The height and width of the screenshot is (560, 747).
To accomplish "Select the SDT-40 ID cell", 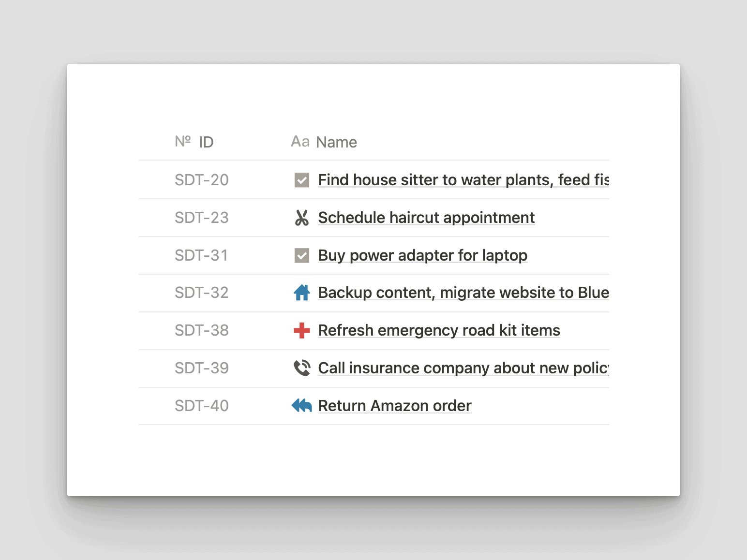I will pyautogui.click(x=201, y=406).
